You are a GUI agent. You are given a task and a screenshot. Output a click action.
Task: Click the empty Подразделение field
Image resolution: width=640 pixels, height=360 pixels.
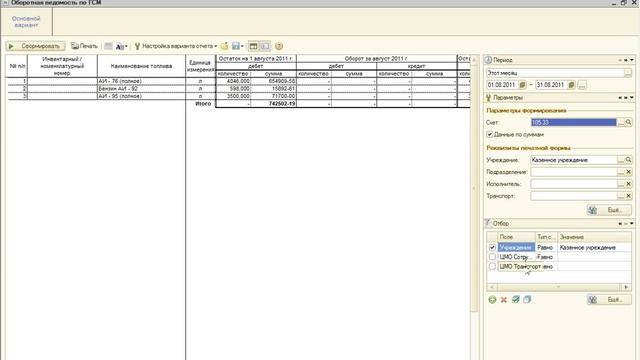click(x=573, y=172)
